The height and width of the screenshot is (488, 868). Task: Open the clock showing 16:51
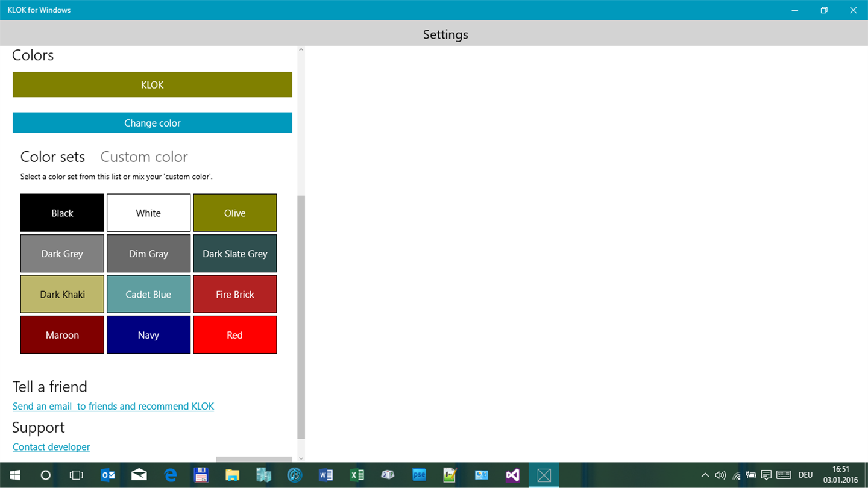pyautogui.click(x=840, y=475)
